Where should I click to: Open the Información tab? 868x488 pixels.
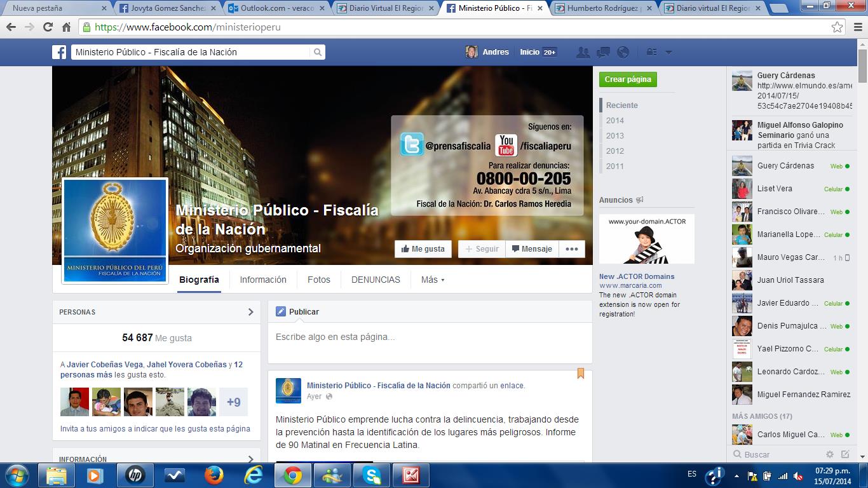(263, 280)
